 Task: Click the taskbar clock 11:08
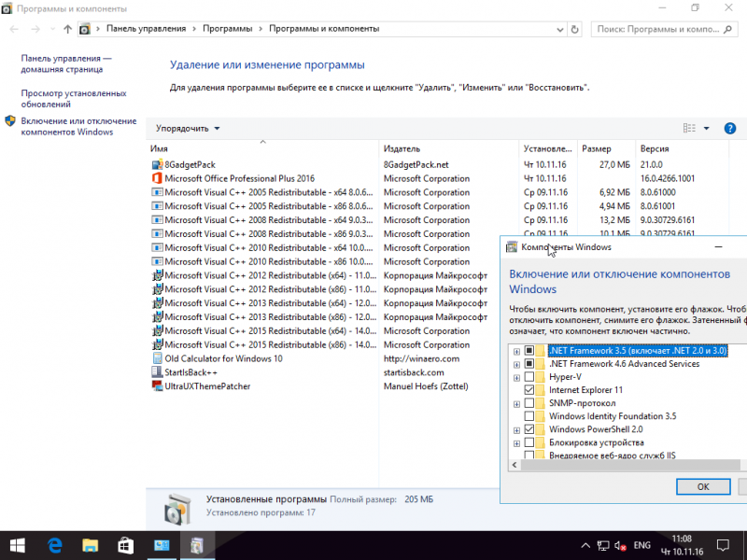(x=682, y=545)
